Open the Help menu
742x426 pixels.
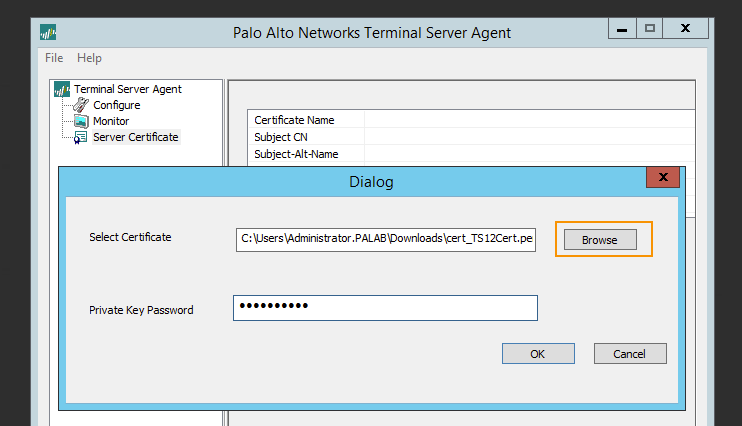89,58
